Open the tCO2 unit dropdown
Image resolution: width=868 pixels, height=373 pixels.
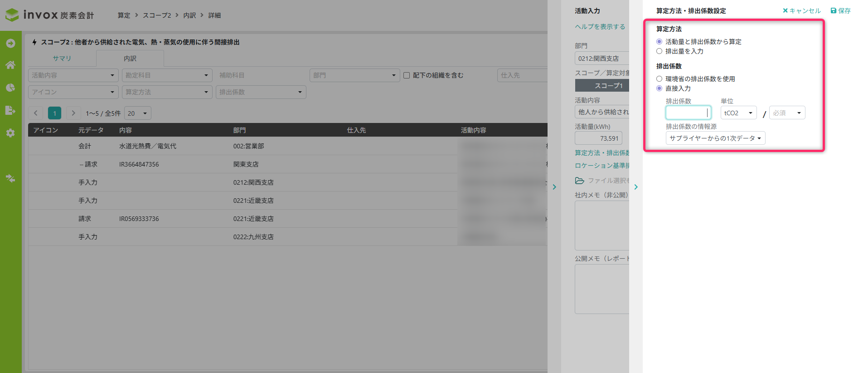tap(739, 113)
